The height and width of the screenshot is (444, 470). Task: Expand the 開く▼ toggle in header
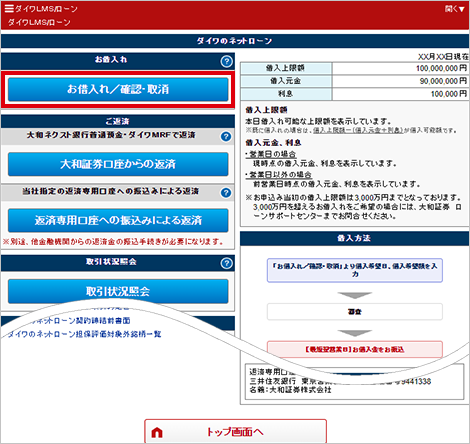pyautogui.click(x=455, y=9)
